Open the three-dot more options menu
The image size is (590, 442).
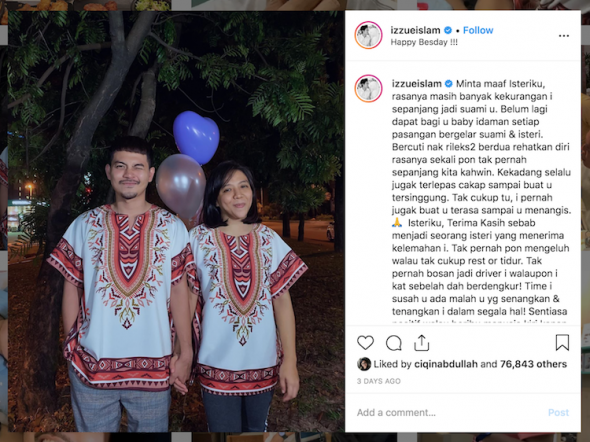[x=564, y=36]
